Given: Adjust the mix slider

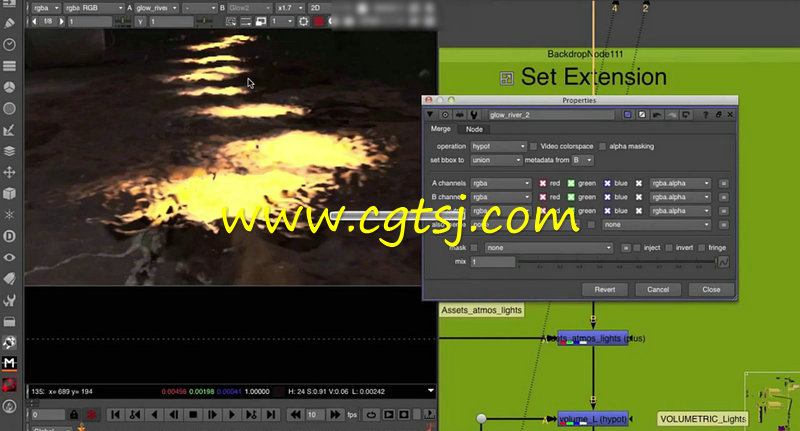Looking at the screenshot, I should point(617,262).
